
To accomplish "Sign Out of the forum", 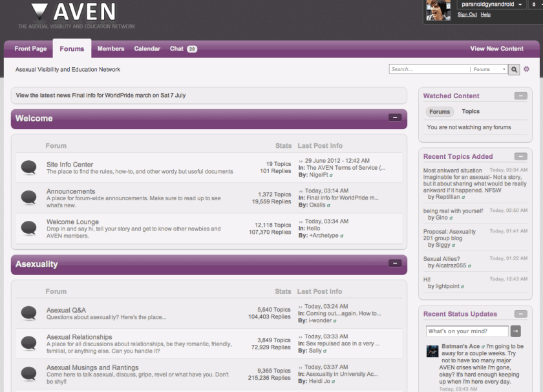I will pos(467,14).
